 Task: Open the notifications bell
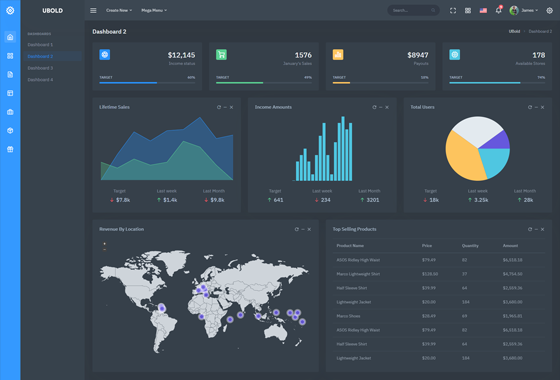coord(499,10)
